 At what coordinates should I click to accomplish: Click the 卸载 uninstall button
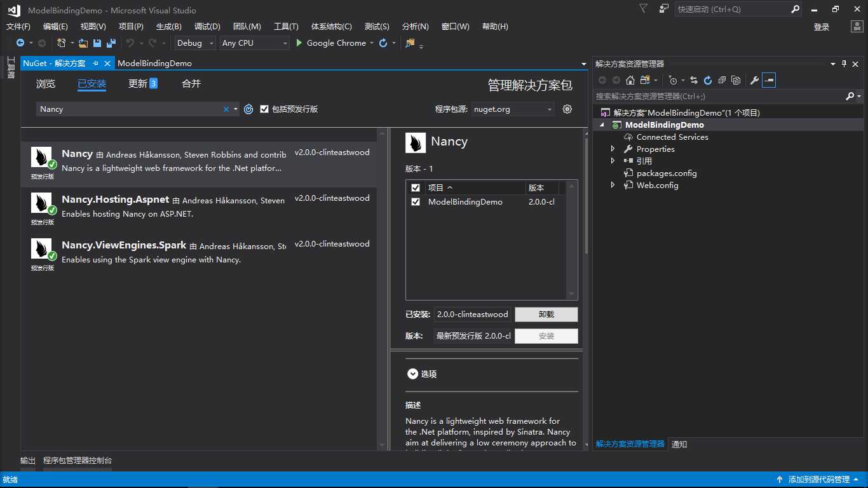click(546, 315)
